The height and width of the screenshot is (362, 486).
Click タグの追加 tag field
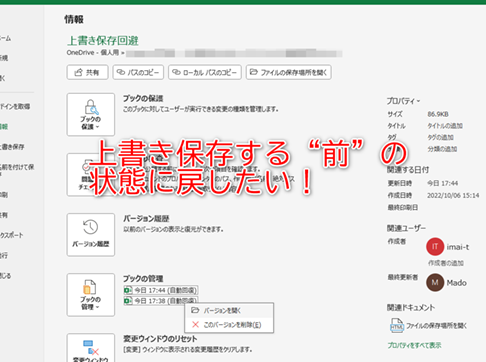[x=440, y=137]
